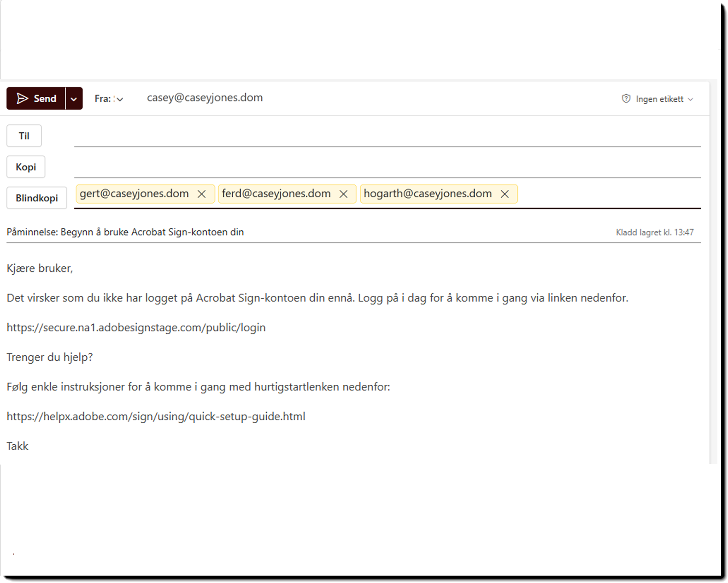This screenshot has width=728, height=583.
Task: Focus the Til recipients field
Action: [x=387, y=136]
